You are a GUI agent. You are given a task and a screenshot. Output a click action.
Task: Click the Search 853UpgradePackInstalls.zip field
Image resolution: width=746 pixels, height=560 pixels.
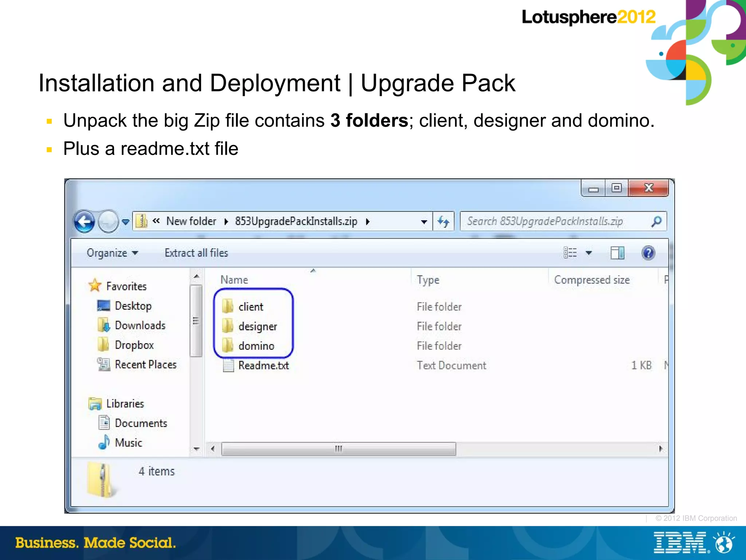(x=563, y=221)
